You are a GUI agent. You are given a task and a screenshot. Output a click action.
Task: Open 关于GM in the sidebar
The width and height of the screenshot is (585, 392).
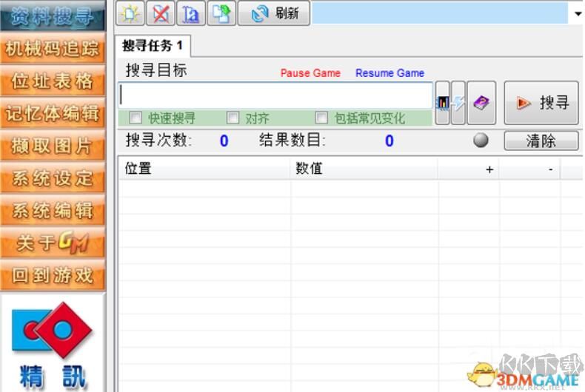click(53, 243)
